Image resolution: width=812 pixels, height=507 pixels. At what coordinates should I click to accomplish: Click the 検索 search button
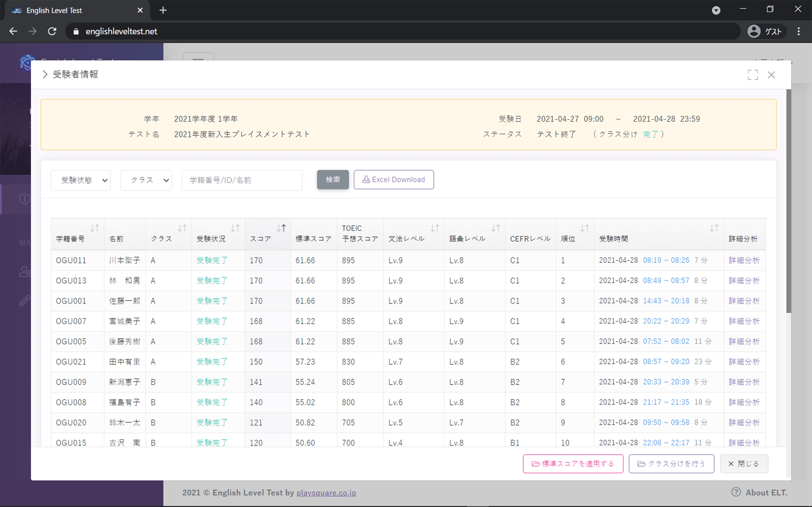coord(333,180)
